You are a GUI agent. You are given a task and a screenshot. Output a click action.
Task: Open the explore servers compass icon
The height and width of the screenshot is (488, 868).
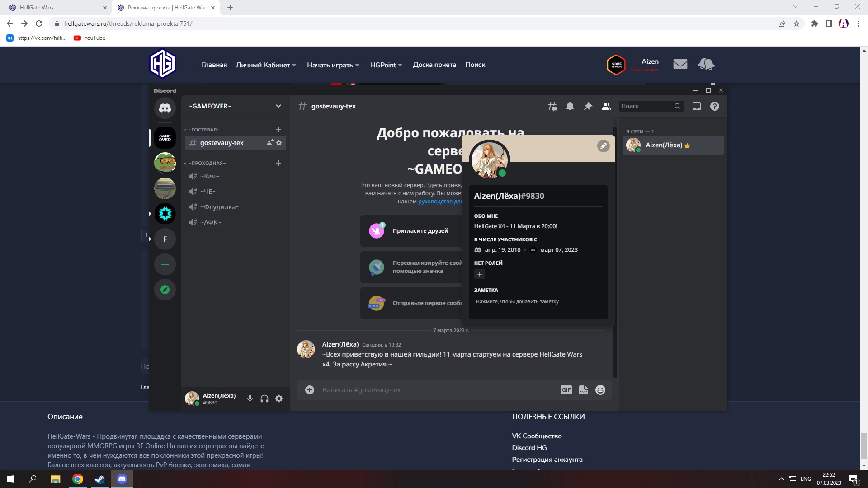165,290
